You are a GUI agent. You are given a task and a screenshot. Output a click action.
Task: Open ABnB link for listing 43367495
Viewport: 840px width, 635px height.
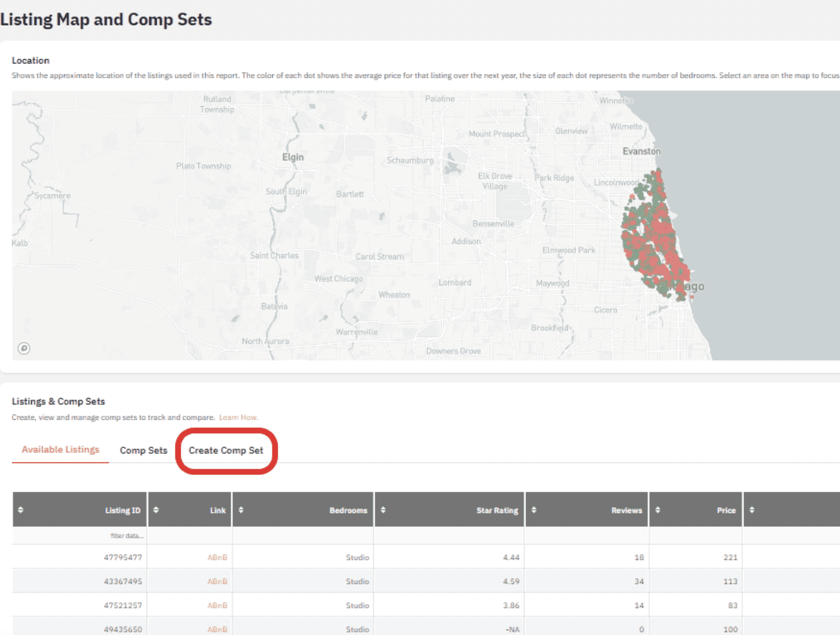pos(217,581)
